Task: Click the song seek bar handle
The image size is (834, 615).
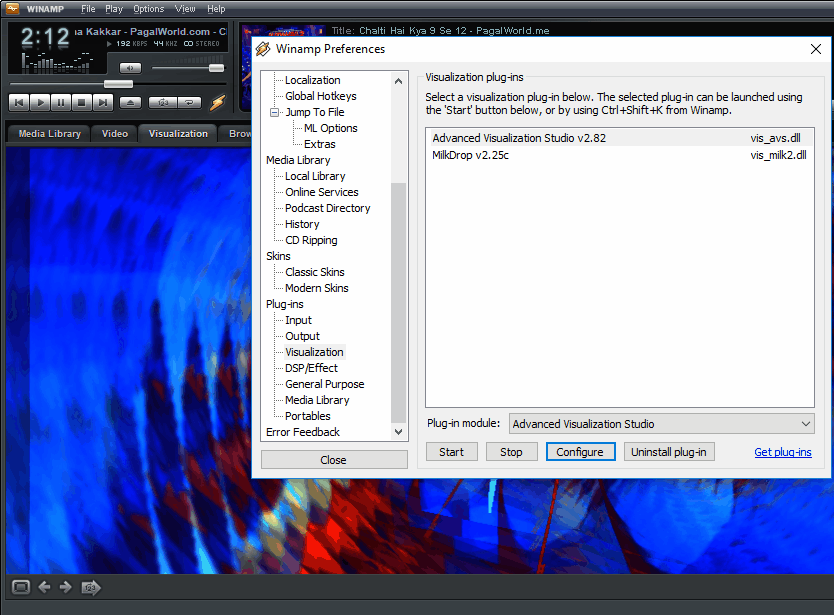Action: [x=118, y=84]
